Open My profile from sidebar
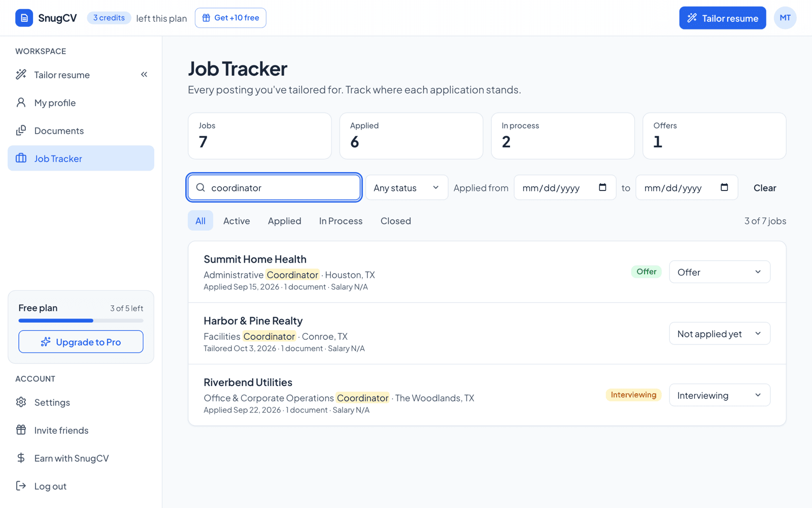Screen dimensions: 812x508 pos(81,103)
